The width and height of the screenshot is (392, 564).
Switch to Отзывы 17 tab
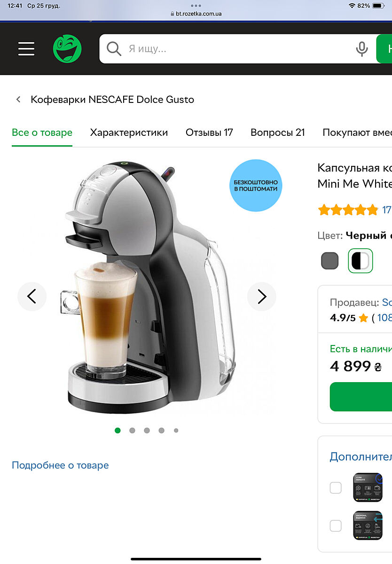coord(209,133)
